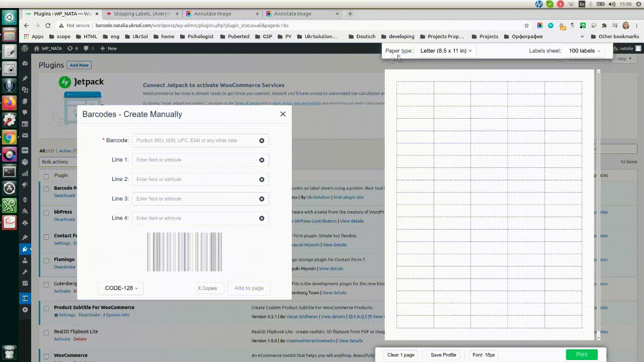This screenshot has height=362, width=644.
Task: Close the Barcodes - Create Manually dialog
Action: coord(283,114)
